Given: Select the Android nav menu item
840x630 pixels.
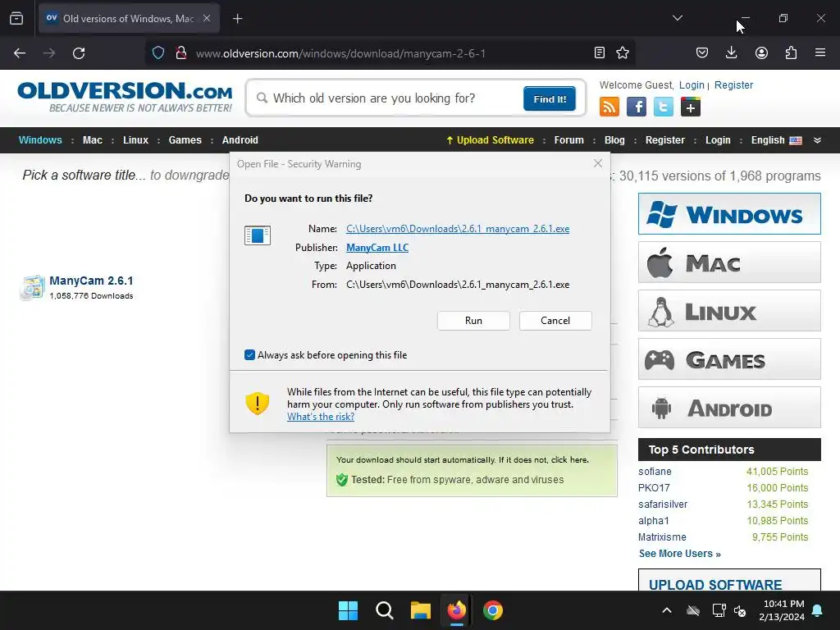Looking at the screenshot, I should (240, 139).
